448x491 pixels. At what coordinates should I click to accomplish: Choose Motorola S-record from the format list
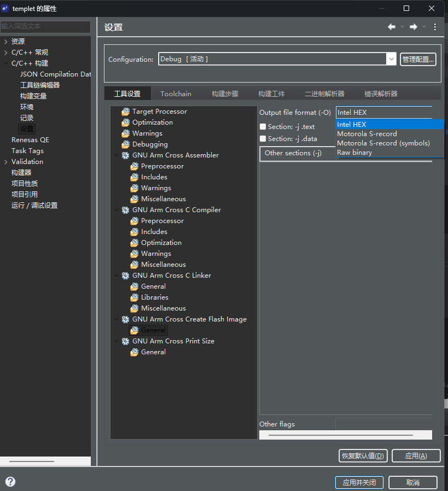pyautogui.click(x=366, y=134)
